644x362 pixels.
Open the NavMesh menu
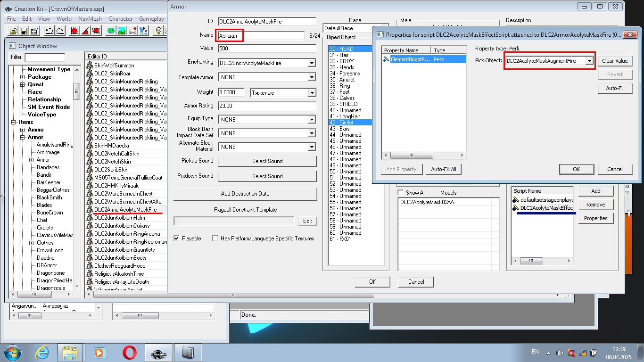point(89,19)
